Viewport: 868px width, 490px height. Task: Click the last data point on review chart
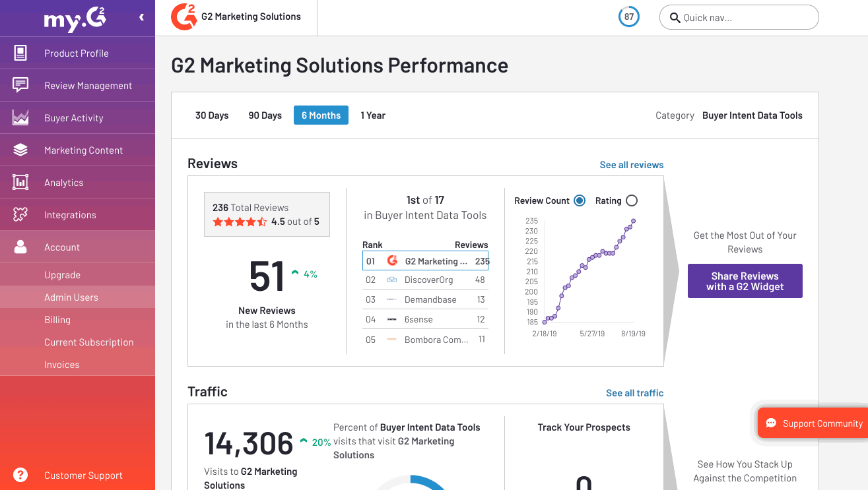pos(634,221)
